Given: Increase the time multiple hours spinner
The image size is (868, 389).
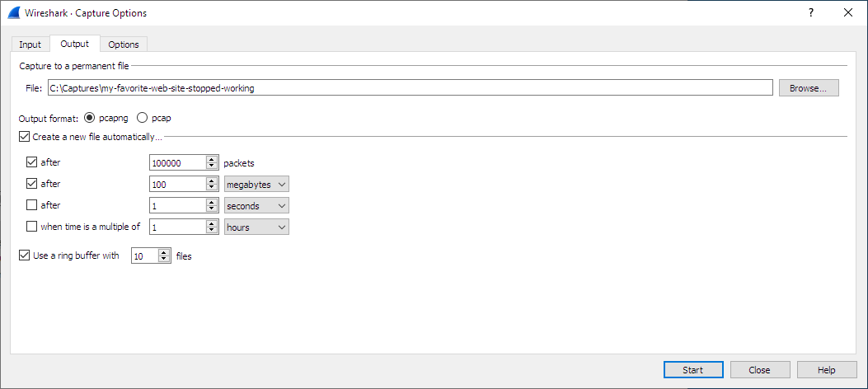Looking at the screenshot, I should coord(212,223).
